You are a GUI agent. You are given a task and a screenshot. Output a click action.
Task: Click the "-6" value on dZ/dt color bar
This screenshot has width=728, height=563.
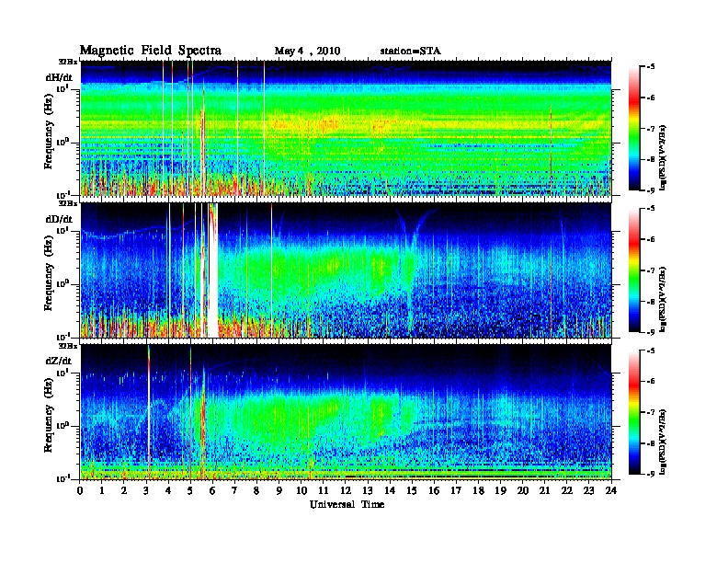point(650,381)
